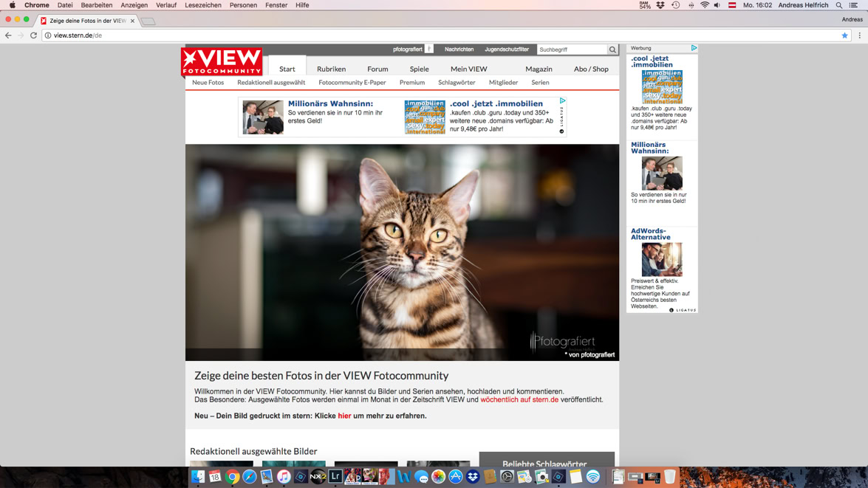Launch iTunes from the dock
Viewport: 868px width, 488px height.
[284, 476]
